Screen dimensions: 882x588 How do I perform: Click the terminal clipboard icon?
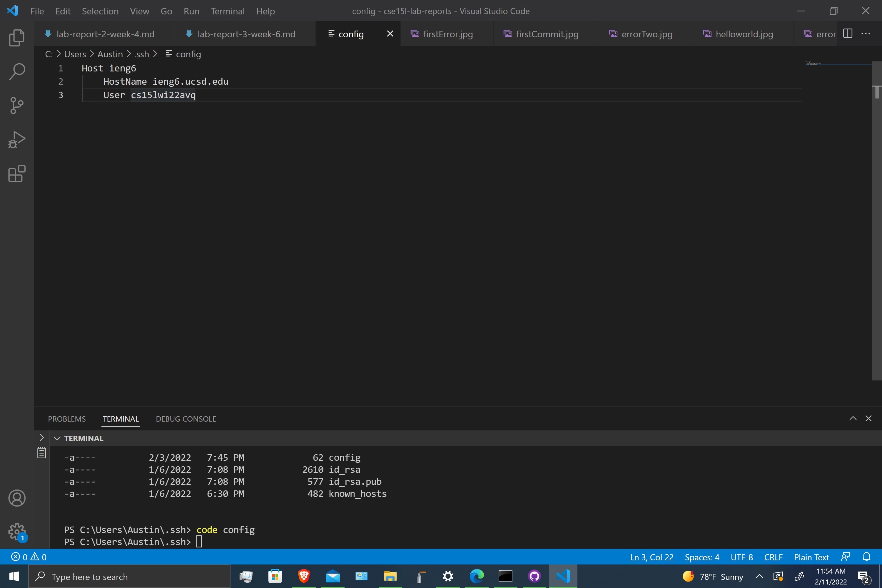pos(42,453)
